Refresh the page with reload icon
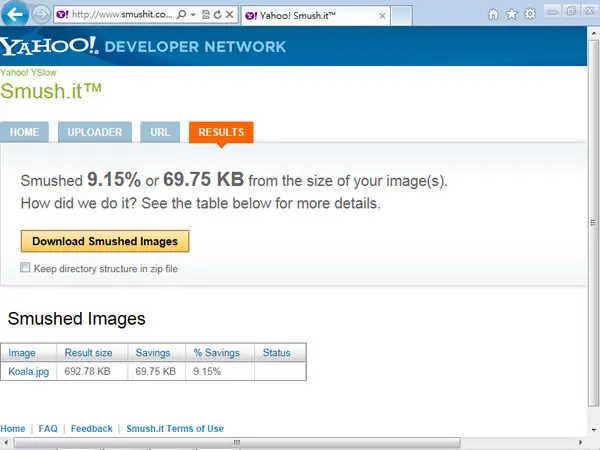 (217, 15)
